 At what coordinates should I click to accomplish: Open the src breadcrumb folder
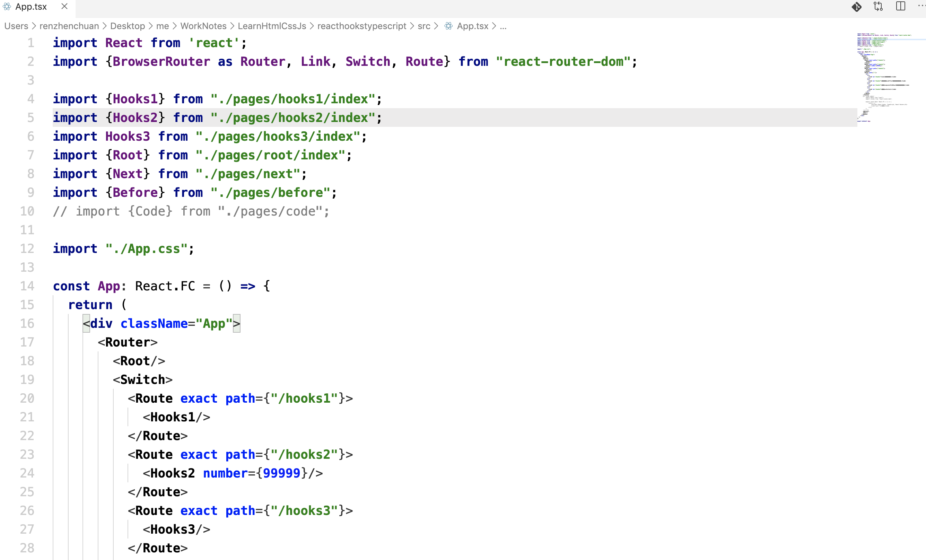(x=424, y=26)
